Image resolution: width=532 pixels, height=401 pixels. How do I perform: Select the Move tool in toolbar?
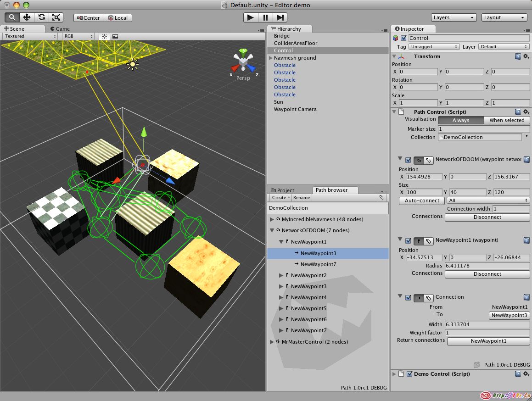pyautogui.click(x=27, y=17)
